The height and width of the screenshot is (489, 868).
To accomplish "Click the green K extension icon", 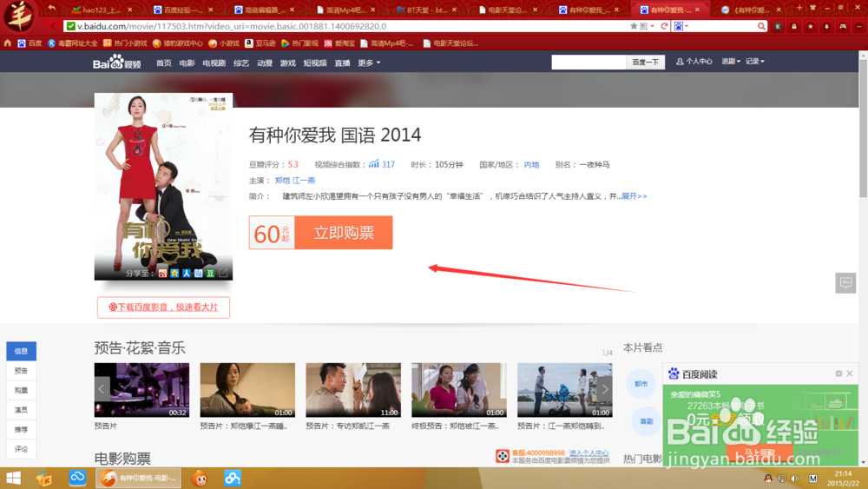I will (778, 26).
